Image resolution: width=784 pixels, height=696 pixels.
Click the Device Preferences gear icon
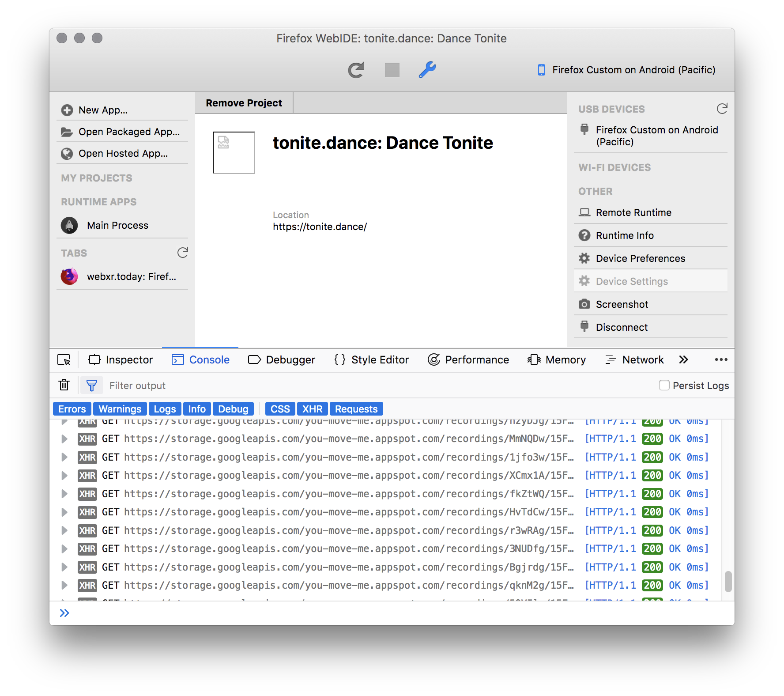pos(584,258)
